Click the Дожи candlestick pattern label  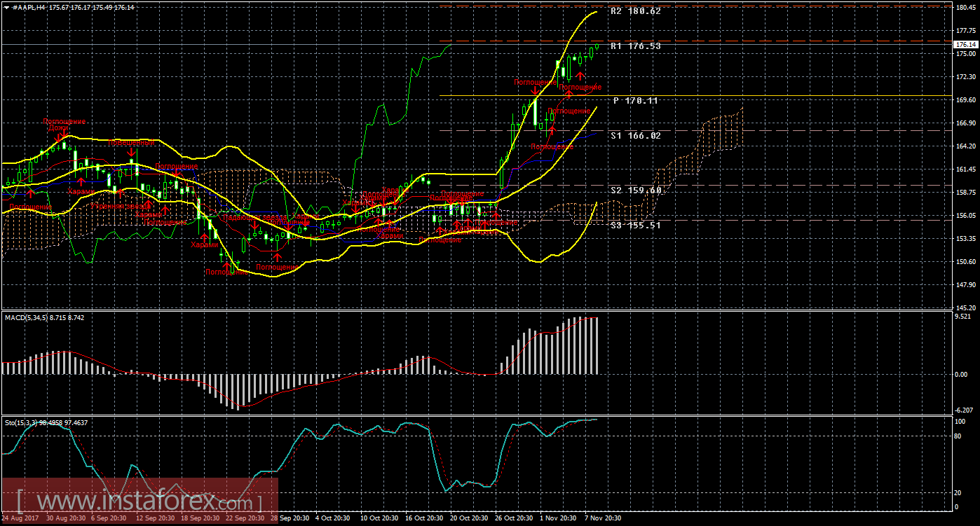58,128
